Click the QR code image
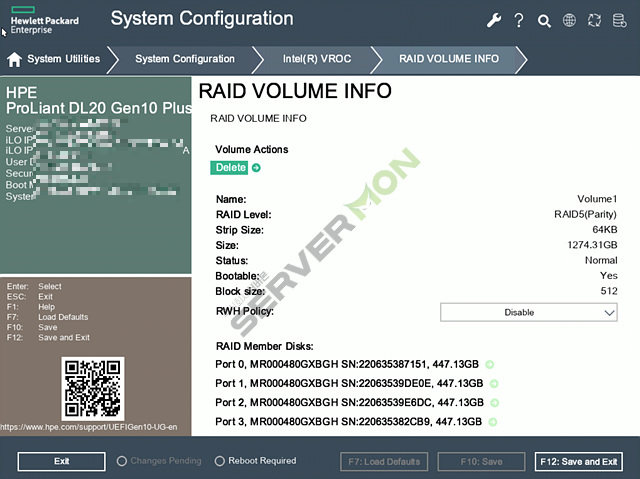 pos(93,388)
